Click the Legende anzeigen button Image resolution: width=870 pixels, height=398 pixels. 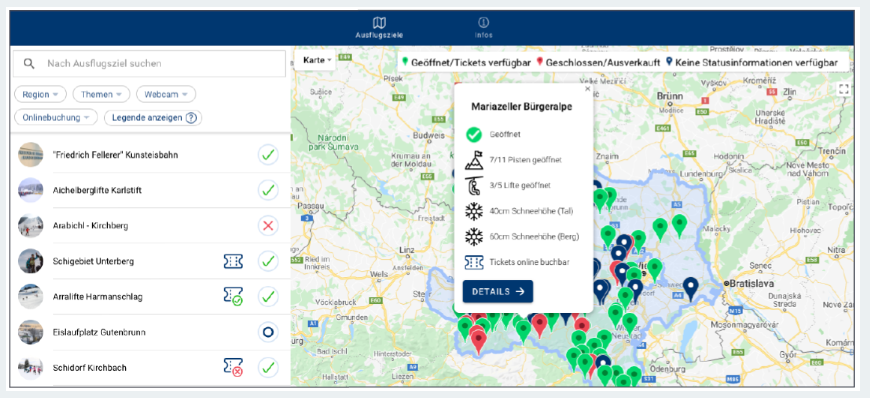[153, 118]
